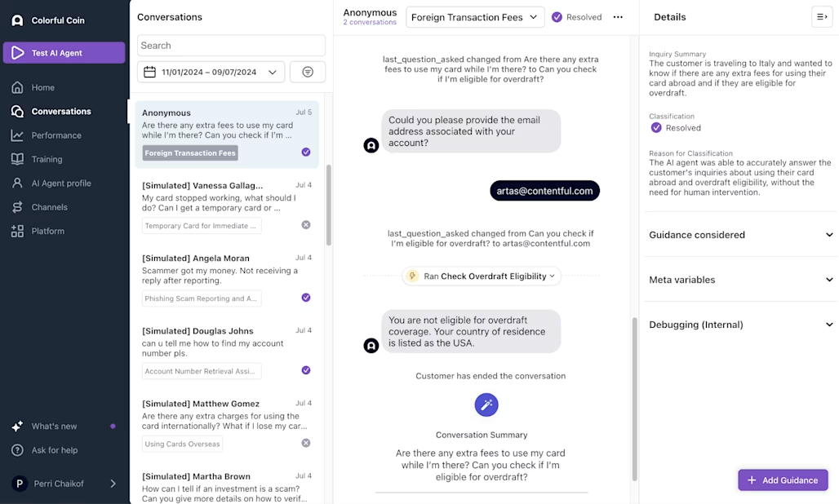Open the Anonymous conversation from Jul 5

[x=227, y=134]
